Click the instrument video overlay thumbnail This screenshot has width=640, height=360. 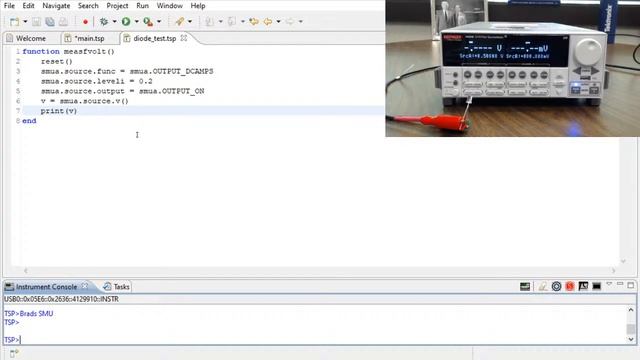coord(513,68)
